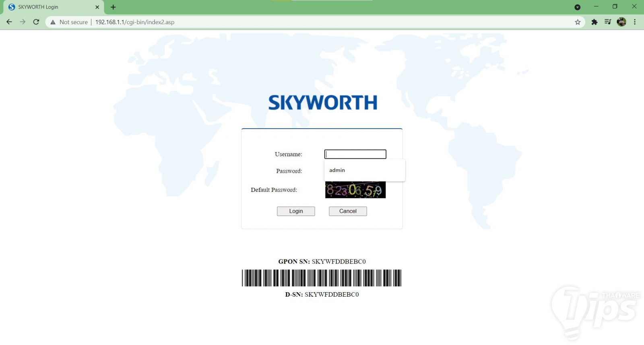Click the default password captcha image

click(x=355, y=190)
